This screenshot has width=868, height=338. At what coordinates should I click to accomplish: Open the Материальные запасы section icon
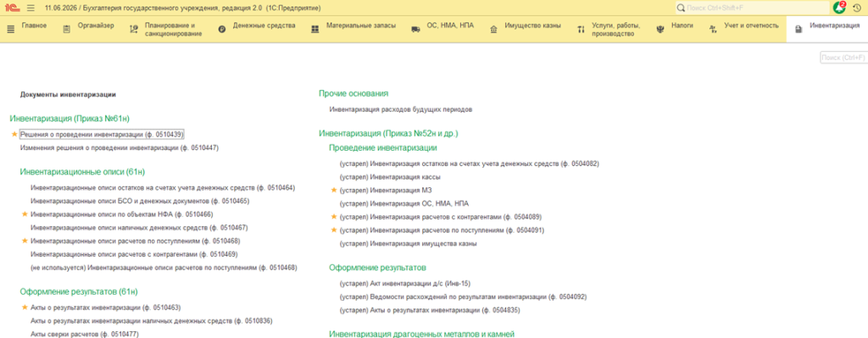click(315, 30)
